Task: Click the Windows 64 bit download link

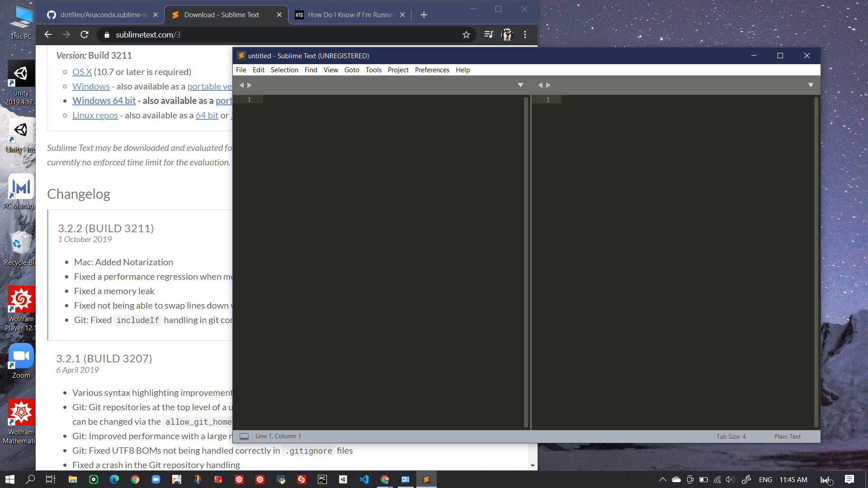Action: coord(104,100)
